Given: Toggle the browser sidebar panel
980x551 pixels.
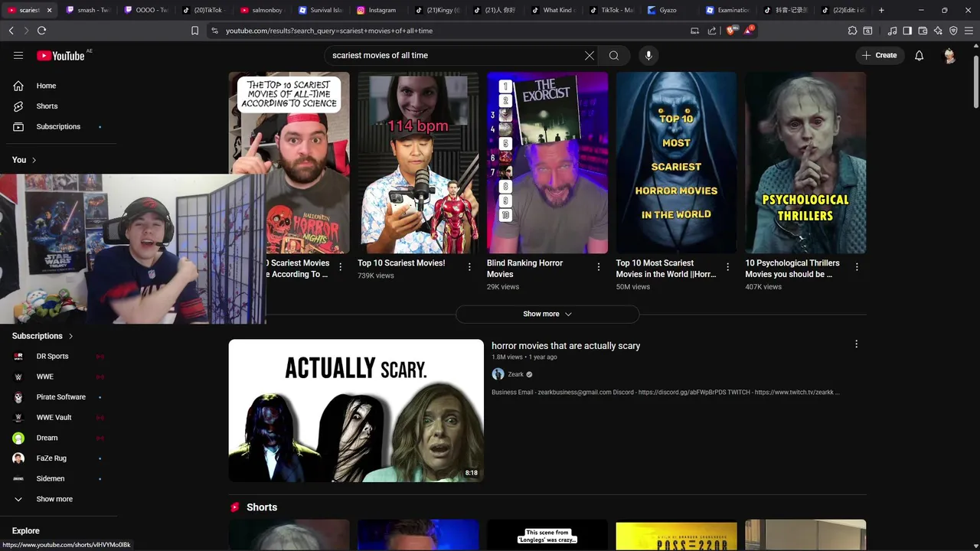Looking at the screenshot, I should click(907, 31).
